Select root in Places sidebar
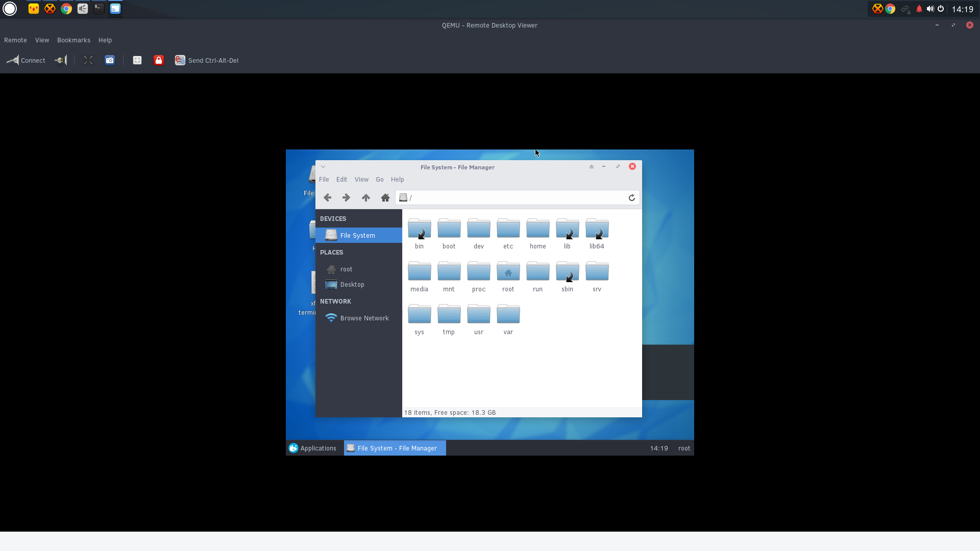980x551 pixels. pos(359,269)
